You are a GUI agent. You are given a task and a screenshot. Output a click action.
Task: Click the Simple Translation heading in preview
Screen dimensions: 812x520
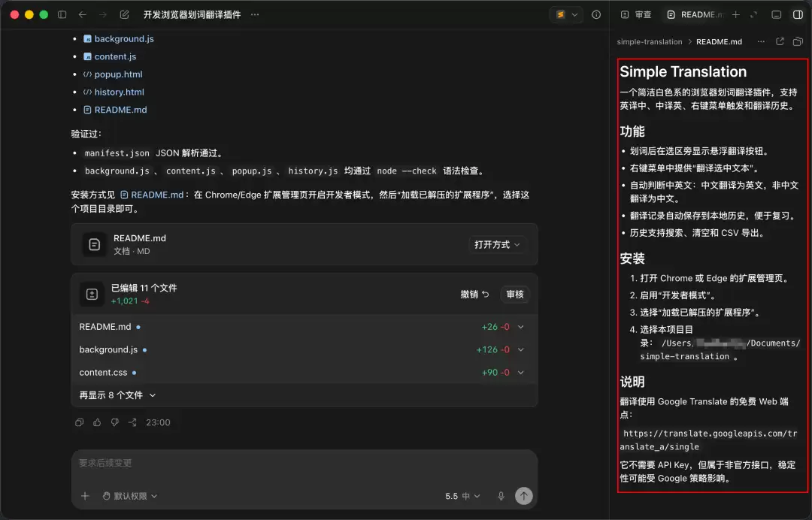tap(683, 71)
